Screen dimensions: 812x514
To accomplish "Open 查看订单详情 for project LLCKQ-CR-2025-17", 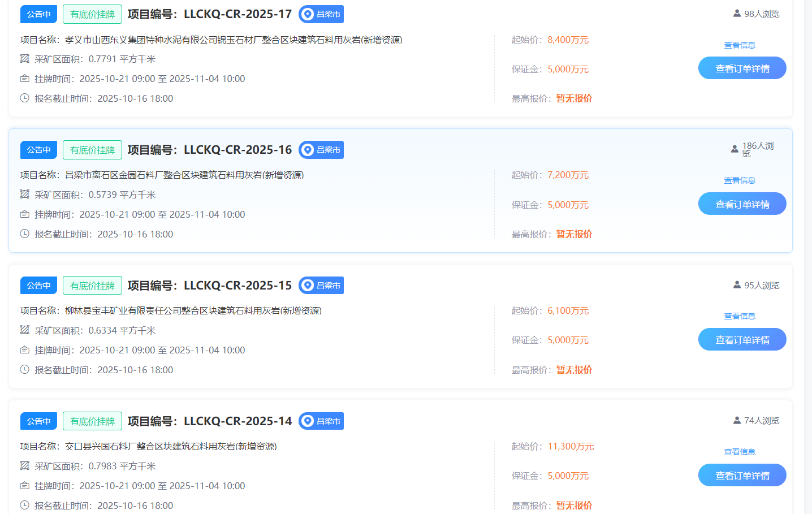I will 742,68.
